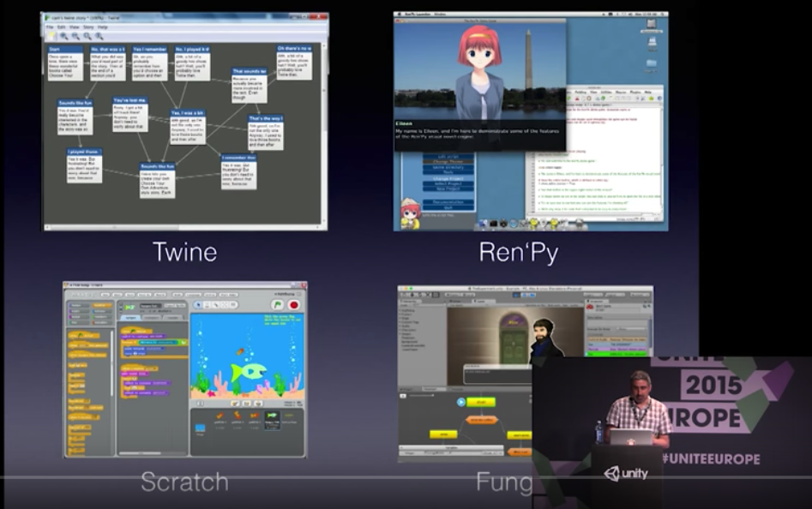Click Twine's vertical scrollbar
Viewport: 812px width, 509px height.
tap(324, 134)
